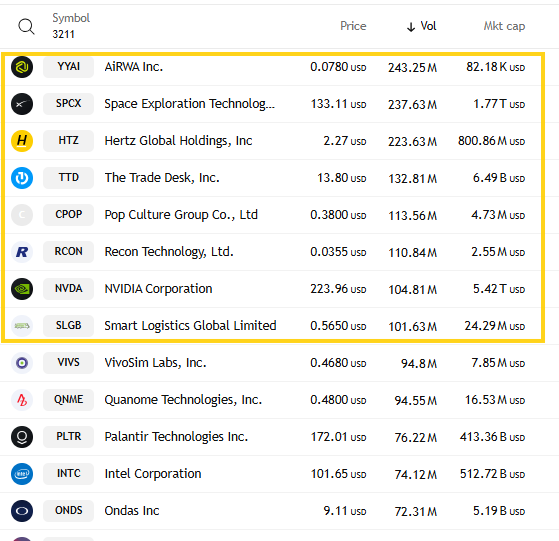Select VivoSim Labs, Inc. name
The image size is (559, 541).
(155, 363)
